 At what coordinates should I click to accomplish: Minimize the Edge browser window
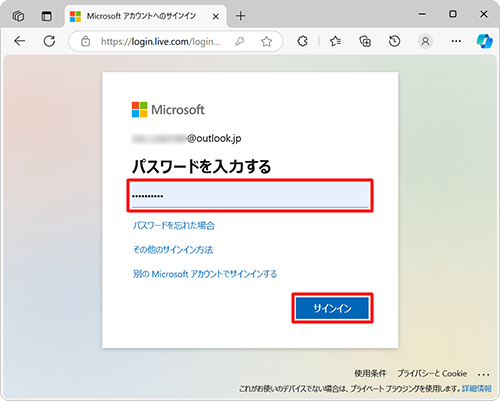[422, 14]
